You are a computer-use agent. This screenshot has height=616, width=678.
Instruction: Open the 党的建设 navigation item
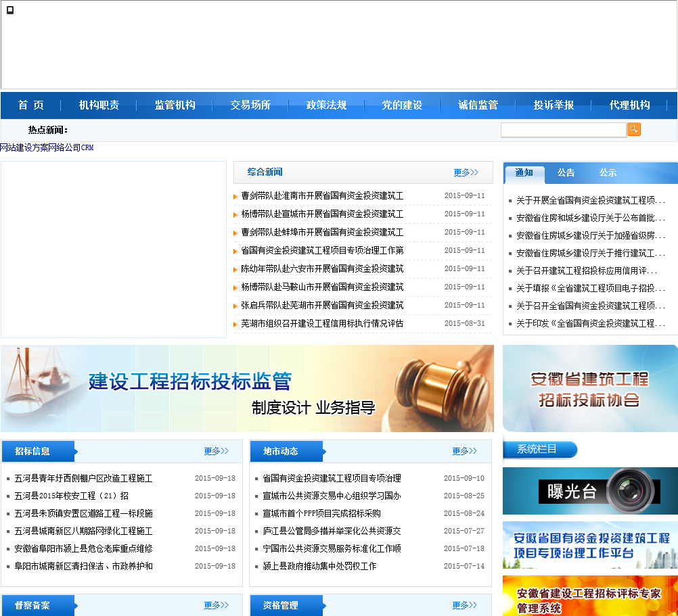402,105
